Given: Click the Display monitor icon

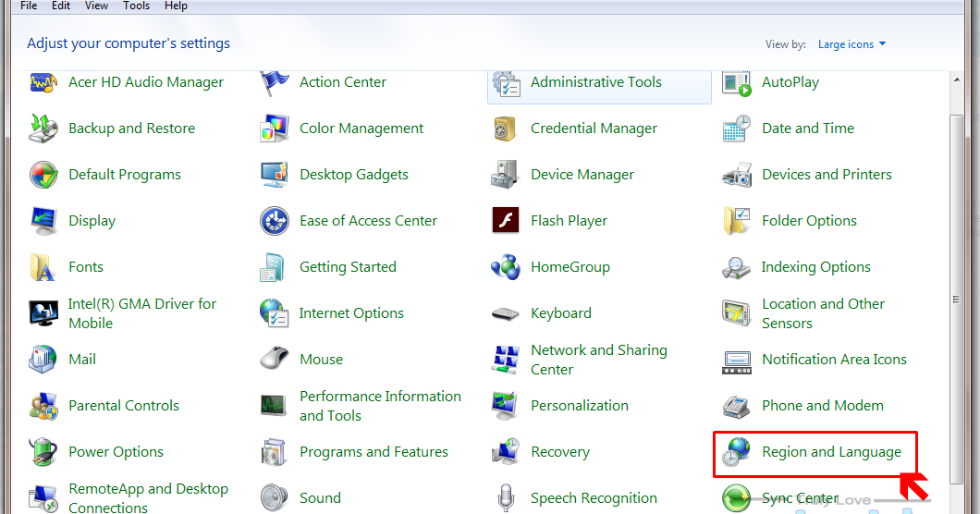Looking at the screenshot, I should click(43, 221).
